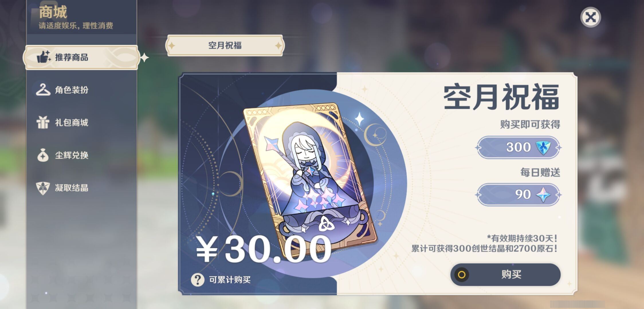Viewport: 644px width, 309px height.
Task: Switch to the 空月祝福 top tab
Action: (x=225, y=45)
